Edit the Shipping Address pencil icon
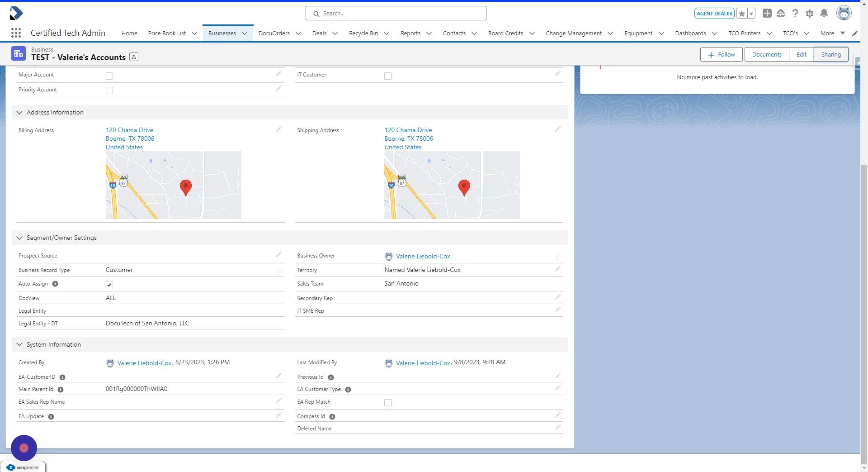 click(x=558, y=129)
